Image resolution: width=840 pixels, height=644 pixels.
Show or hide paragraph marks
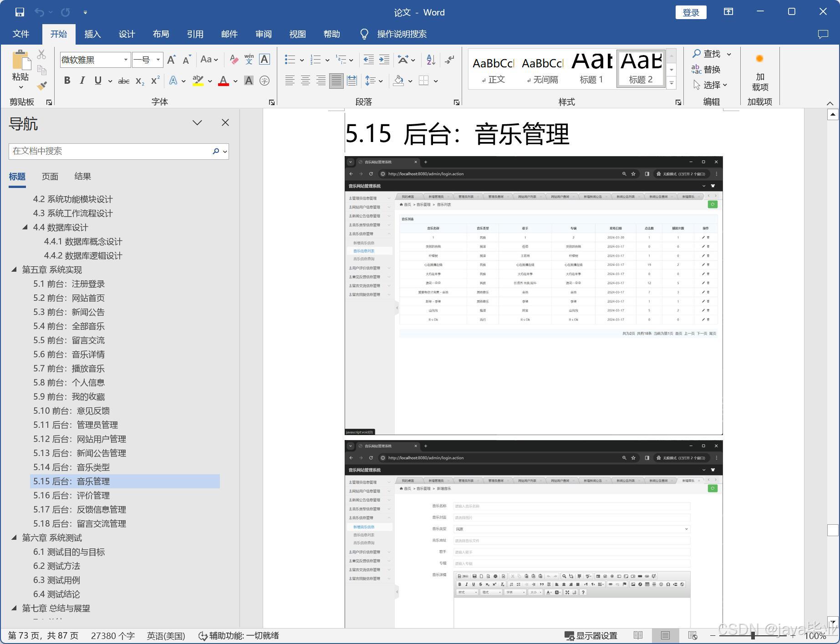tap(449, 60)
